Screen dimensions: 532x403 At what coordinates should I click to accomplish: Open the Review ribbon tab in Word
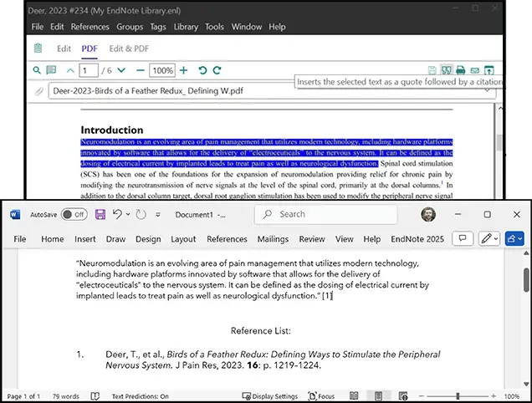coord(312,239)
